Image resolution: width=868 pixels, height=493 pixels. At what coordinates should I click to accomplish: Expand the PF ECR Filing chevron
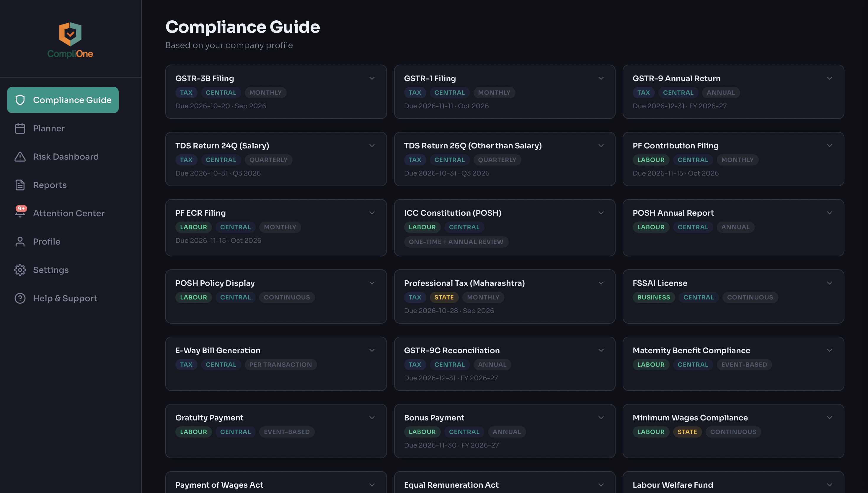tap(372, 213)
